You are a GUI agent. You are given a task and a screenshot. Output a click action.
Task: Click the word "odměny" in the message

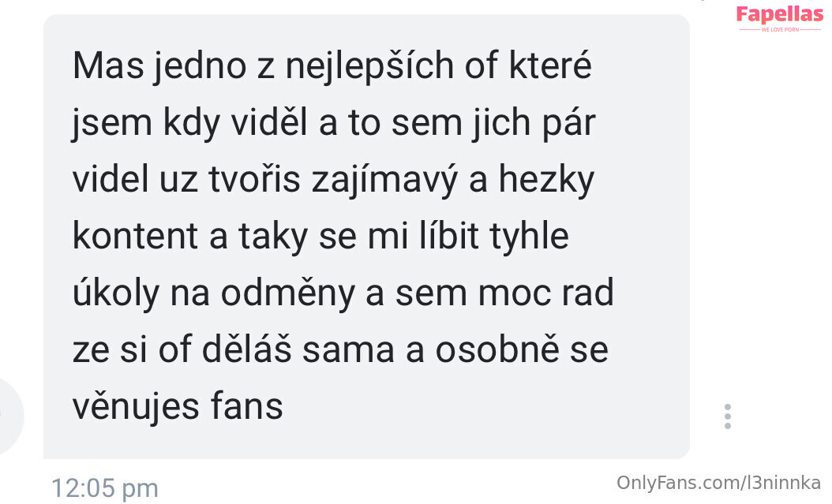point(287,293)
